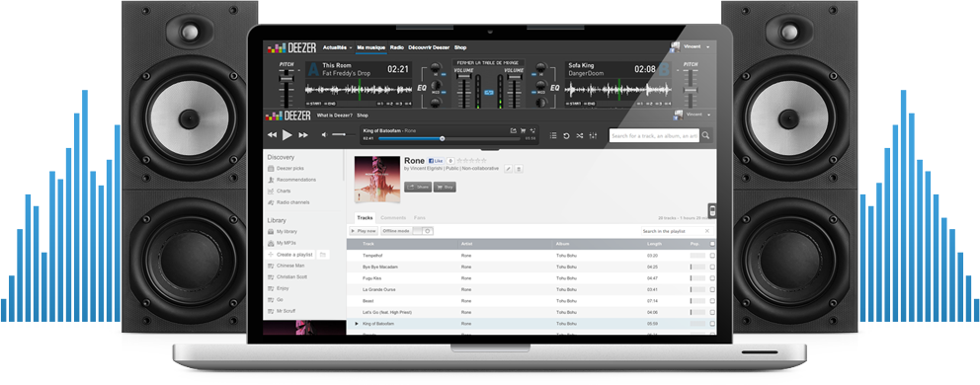Expand the Actualités dropdown in the top menu

(338, 47)
